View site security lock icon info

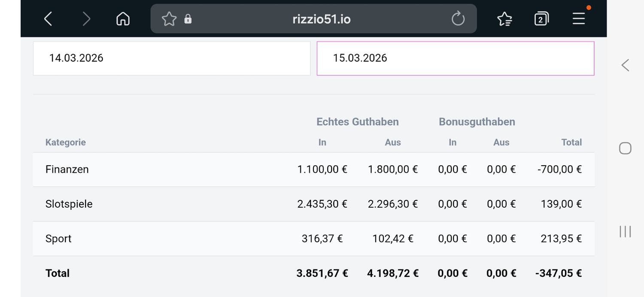pos(188,19)
